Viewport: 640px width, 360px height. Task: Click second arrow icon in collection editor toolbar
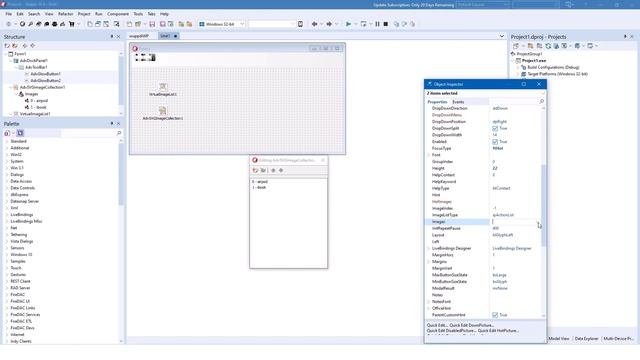281,170
